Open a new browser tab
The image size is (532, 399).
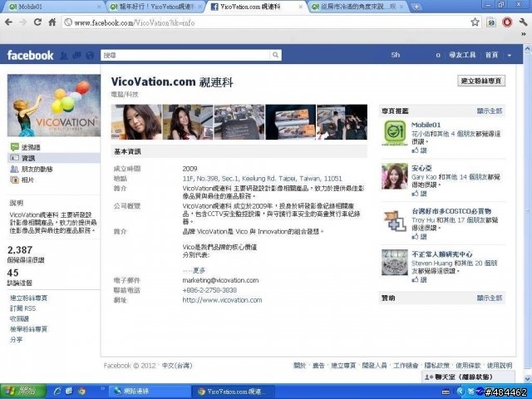[x=416, y=7]
